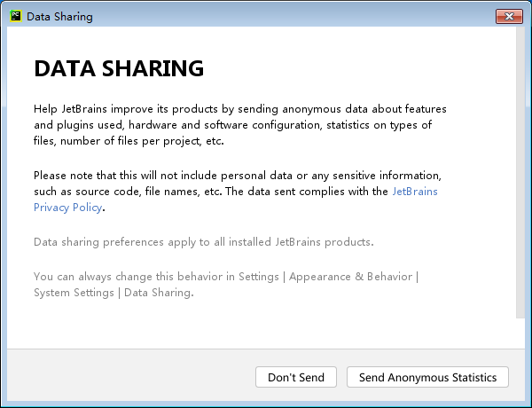Screen dimensions: 532x408
Task: Click the DATA SHARING heading
Action: click(119, 68)
